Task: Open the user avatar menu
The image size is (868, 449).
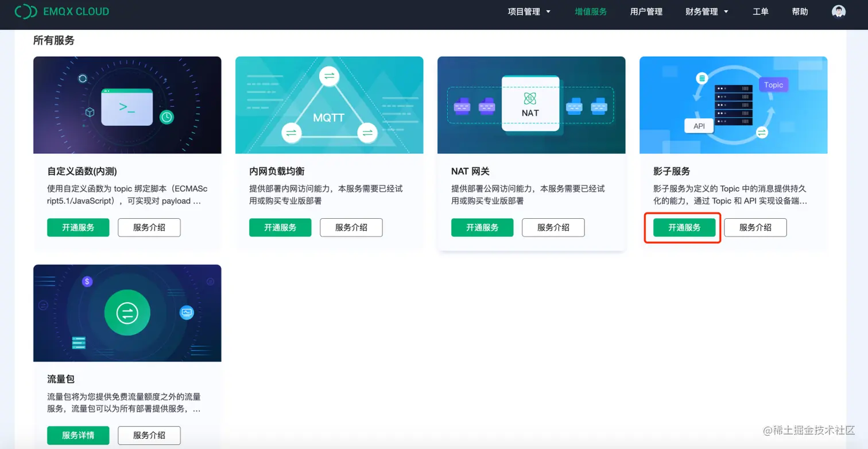Action: point(838,11)
